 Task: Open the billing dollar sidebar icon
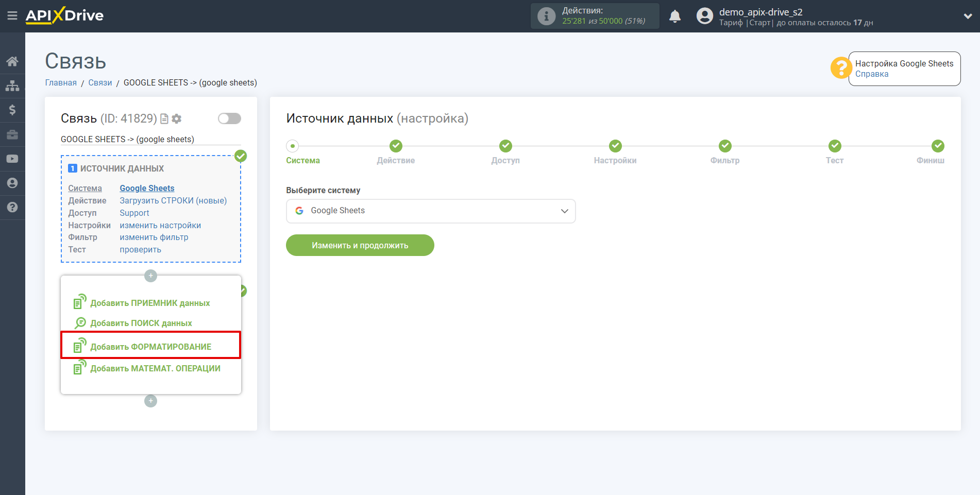[x=12, y=110]
